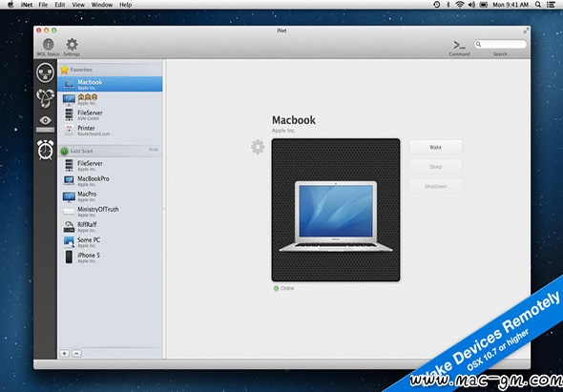The height and width of the screenshot is (392, 563).
Task: Click the volume icon in menu bar
Action: [x=471, y=5]
